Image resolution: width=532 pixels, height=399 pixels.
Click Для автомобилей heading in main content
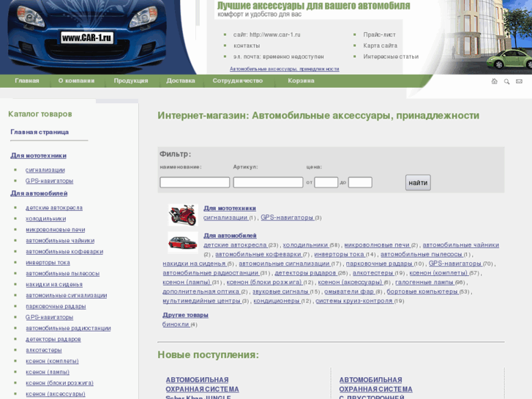pos(230,236)
